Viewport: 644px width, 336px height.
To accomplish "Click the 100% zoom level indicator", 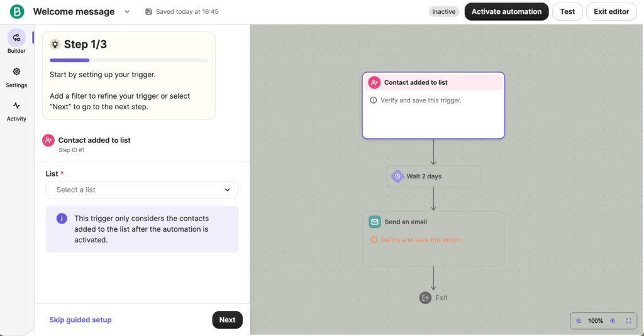I will 596,321.
